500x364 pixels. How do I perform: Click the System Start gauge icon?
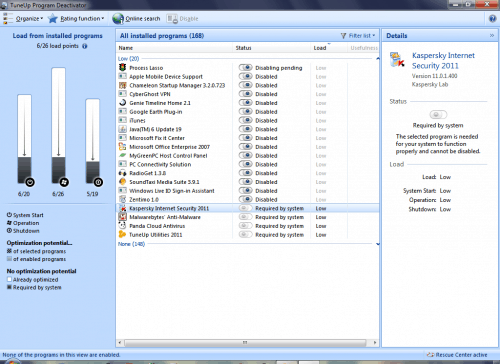30,182
